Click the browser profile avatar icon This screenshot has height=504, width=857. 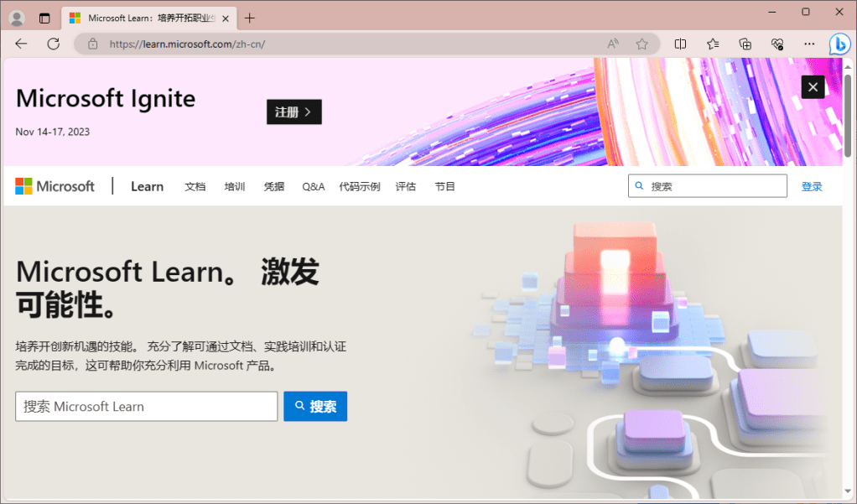coord(17,18)
